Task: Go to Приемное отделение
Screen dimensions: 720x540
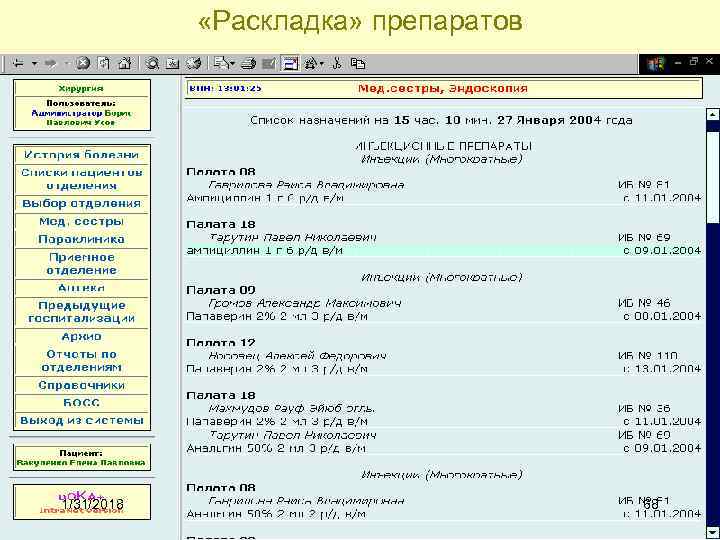Action: pos(82,264)
